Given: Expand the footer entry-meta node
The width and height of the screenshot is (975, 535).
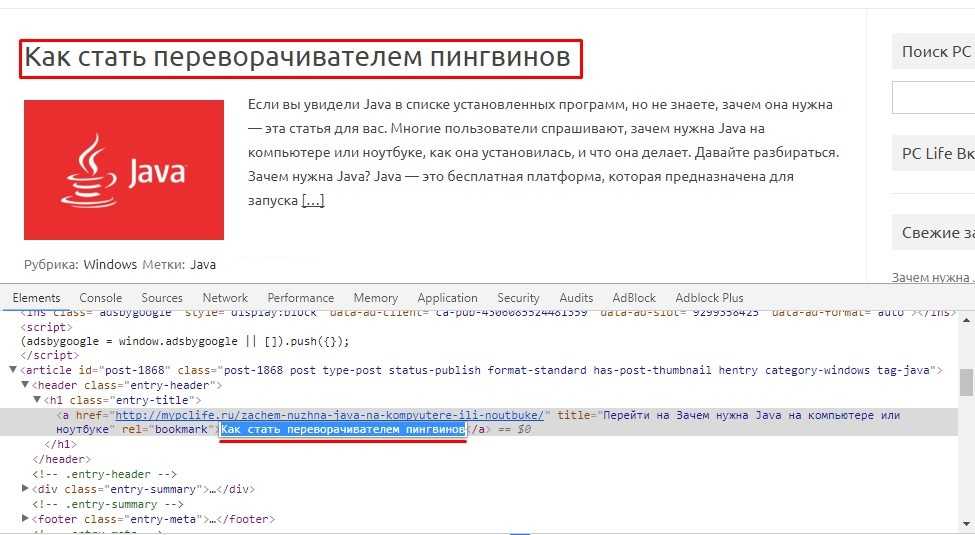Looking at the screenshot, I should tap(26, 520).
